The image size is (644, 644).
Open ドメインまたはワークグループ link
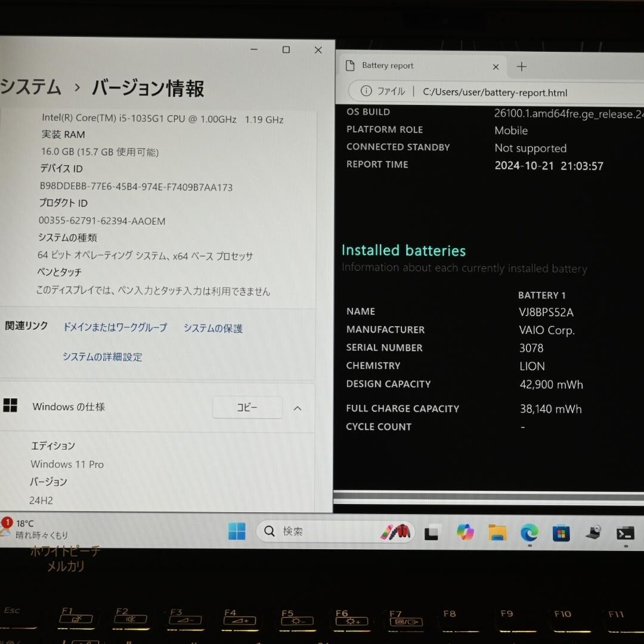[115, 327]
